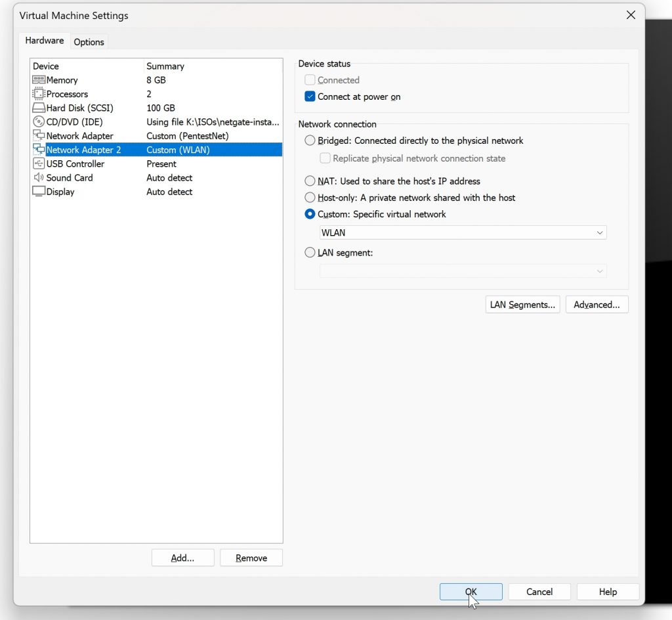Click the Hard Disk (SCSI) drive icon
Viewport: 672px width, 620px height.
pos(39,108)
